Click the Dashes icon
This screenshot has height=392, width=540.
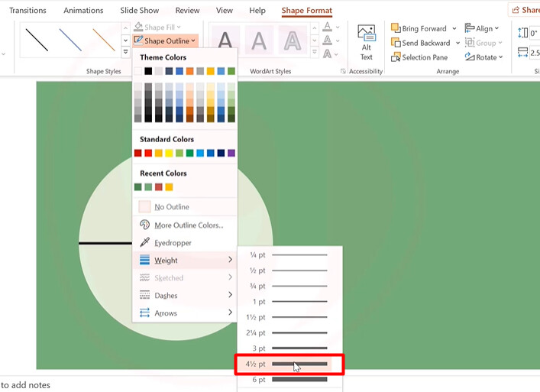point(144,295)
